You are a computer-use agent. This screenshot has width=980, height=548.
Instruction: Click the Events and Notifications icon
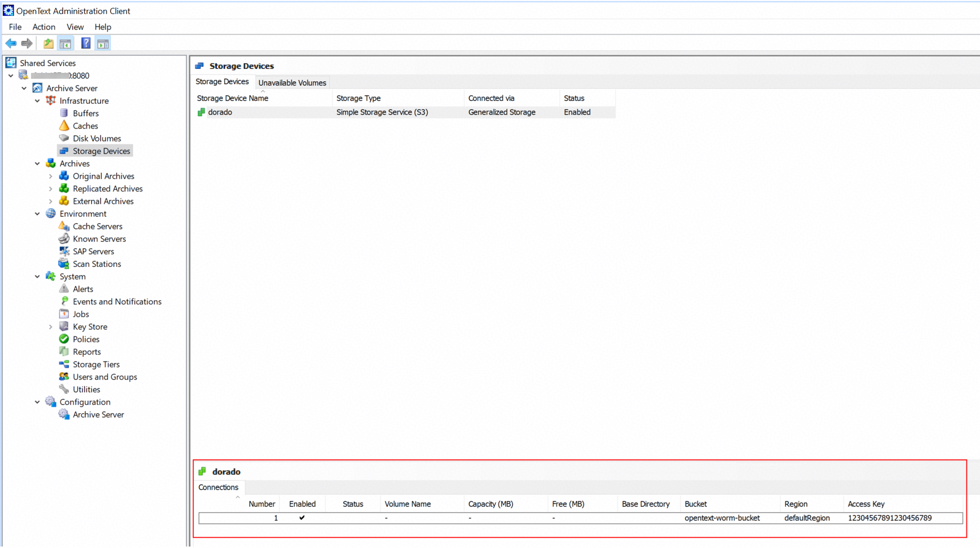(x=64, y=302)
